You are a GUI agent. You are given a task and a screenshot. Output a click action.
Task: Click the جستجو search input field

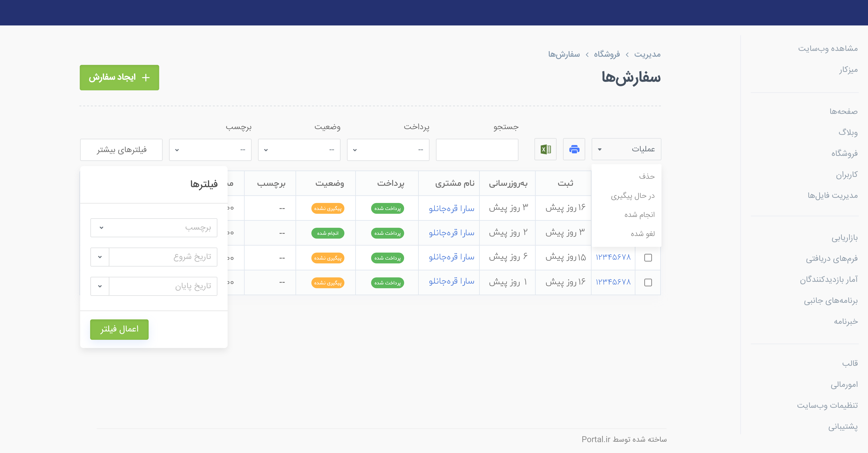point(477,150)
